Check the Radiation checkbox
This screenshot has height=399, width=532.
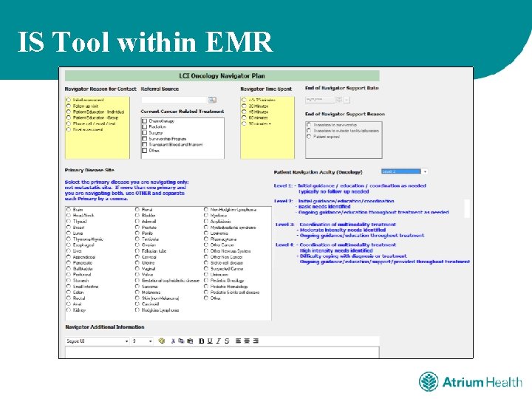click(x=145, y=127)
